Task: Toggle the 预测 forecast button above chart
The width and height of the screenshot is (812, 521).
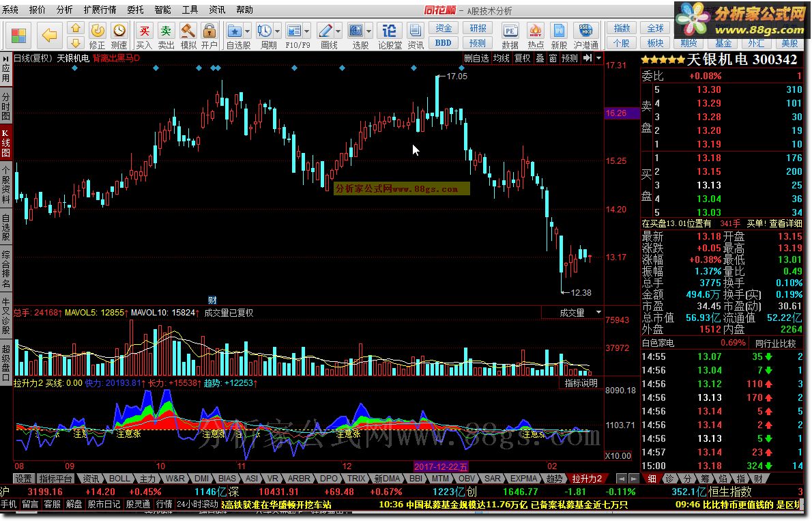Action: pyautogui.click(x=570, y=58)
